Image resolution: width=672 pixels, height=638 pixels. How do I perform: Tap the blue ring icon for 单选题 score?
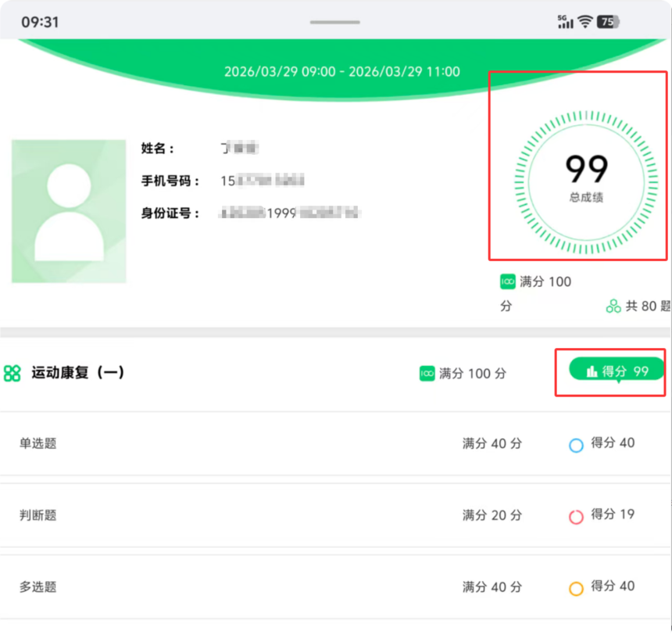point(576,446)
